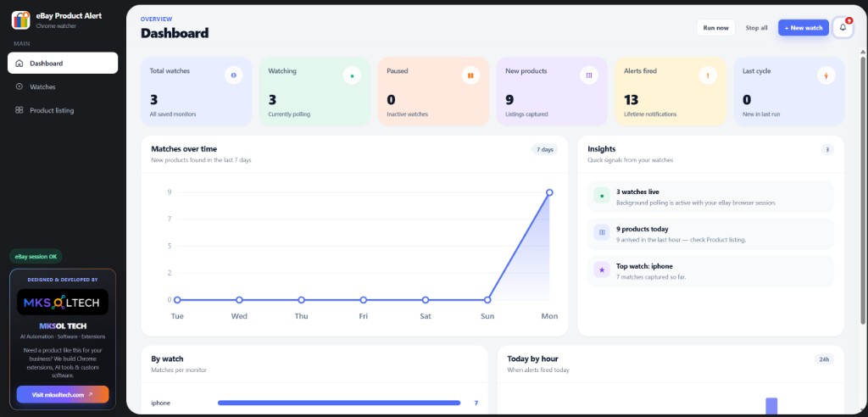Click the hourly alerts bar in chart
868x417 pixels.
pos(771,406)
